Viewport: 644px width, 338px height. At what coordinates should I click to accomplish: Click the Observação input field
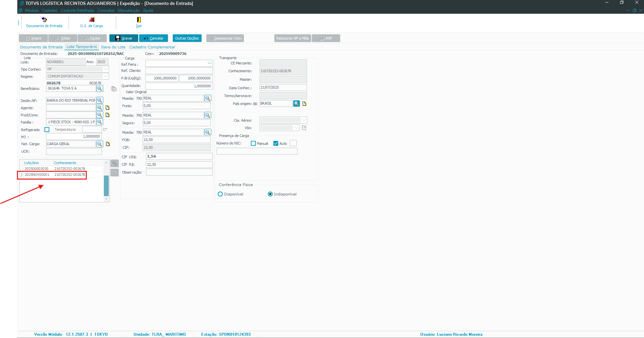click(179, 172)
